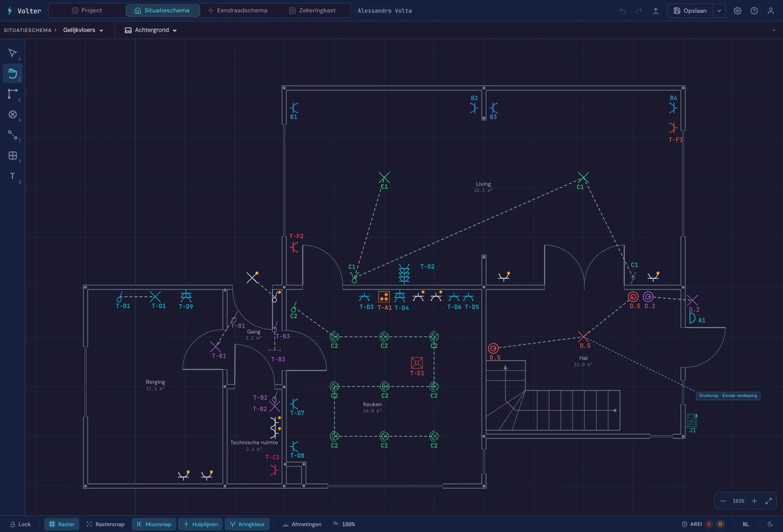
Task: Pick the crossed-circle symbol tool
Action: click(13, 114)
